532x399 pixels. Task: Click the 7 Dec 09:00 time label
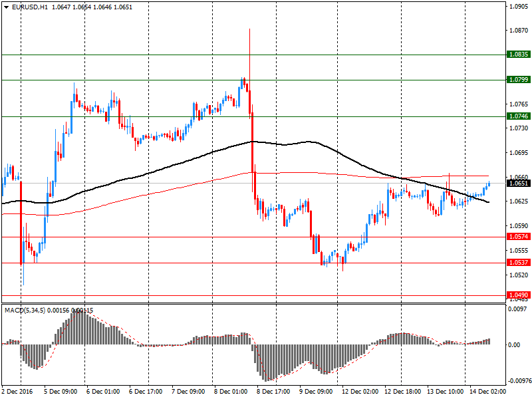pos(188,391)
